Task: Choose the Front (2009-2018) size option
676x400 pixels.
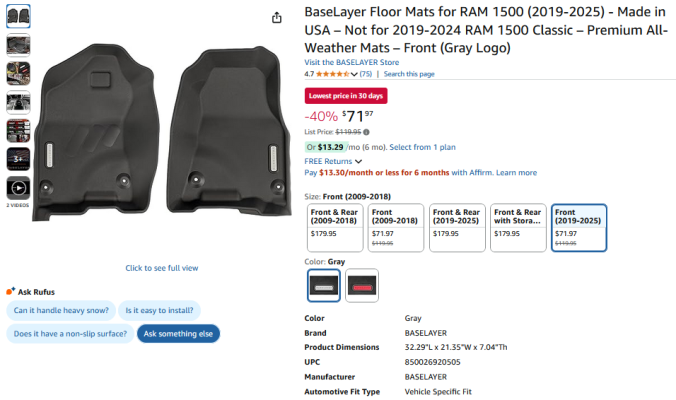Action: pos(396,228)
